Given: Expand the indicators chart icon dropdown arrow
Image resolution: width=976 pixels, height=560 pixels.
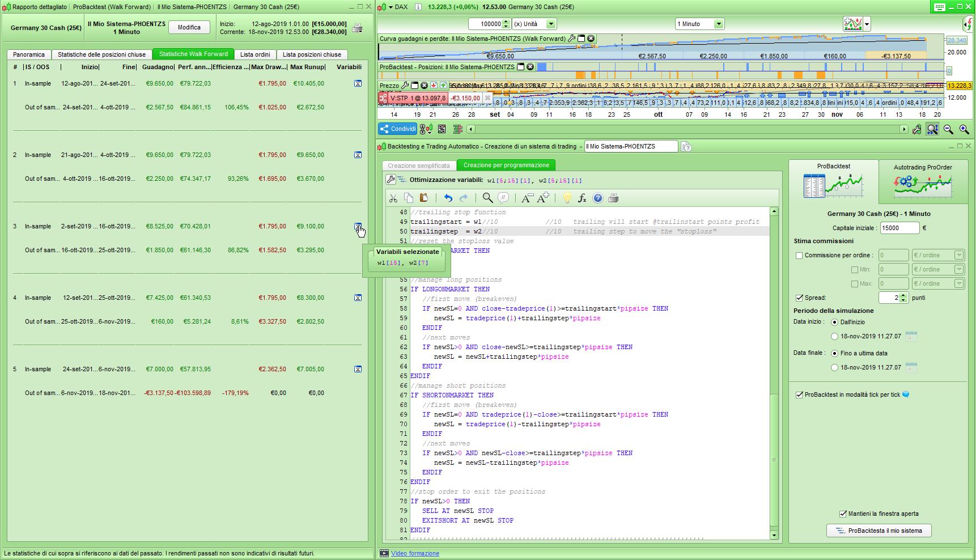Looking at the screenshot, I should [x=867, y=24].
